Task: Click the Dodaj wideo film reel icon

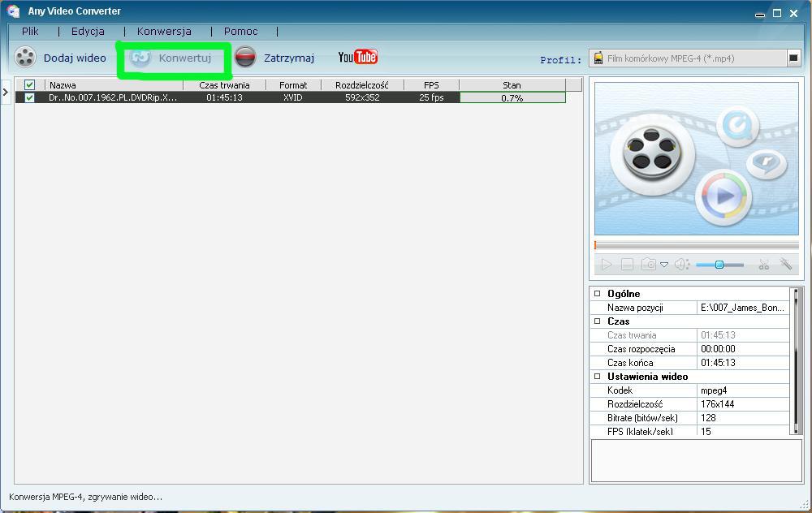Action: (24, 57)
